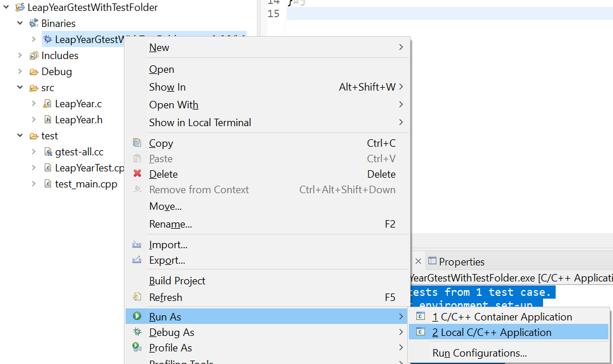Click the LeapYear.h header file icon
This screenshot has height=364, width=613.
(47, 120)
